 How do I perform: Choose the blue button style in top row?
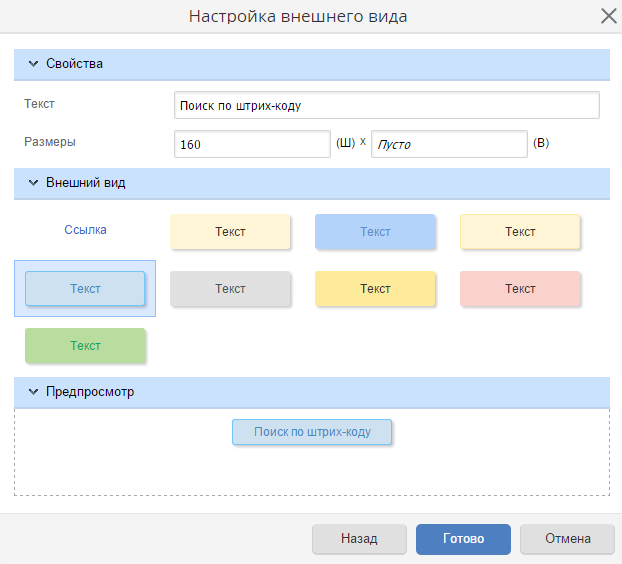click(x=375, y=231)
